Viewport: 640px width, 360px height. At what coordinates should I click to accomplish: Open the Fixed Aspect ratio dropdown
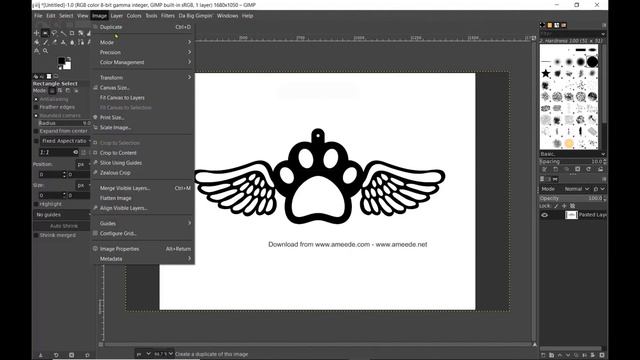click(x=65, y=141)
